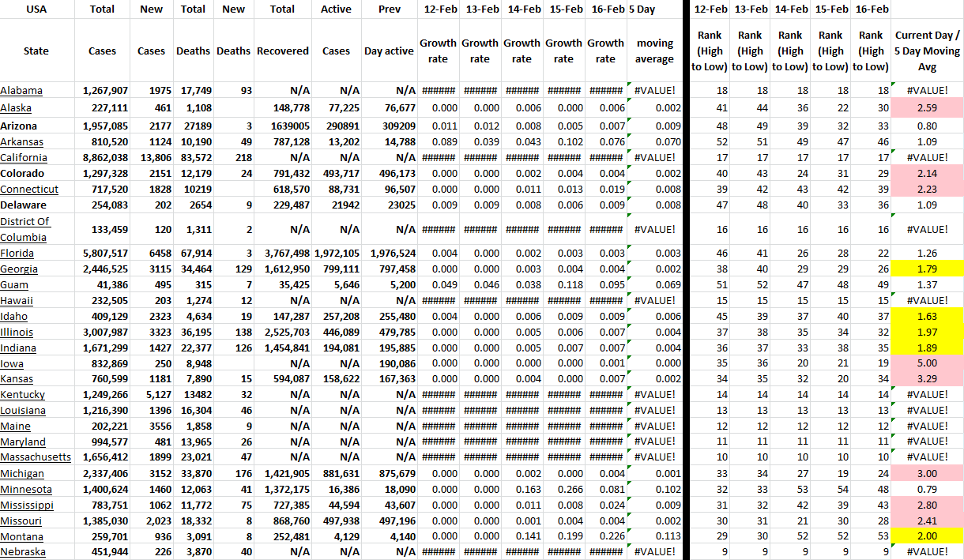
Task: Open the Massachusetts hyperlink
Action: tap(36, 457)
